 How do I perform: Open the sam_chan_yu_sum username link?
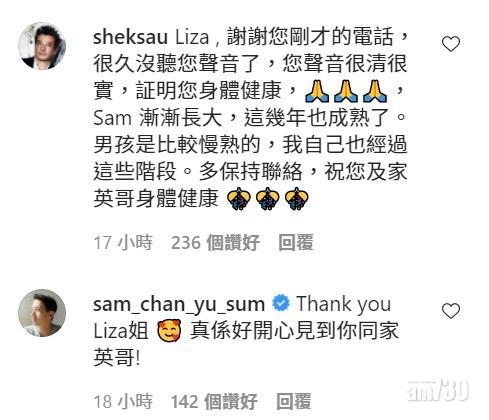(x=179, y=304)
